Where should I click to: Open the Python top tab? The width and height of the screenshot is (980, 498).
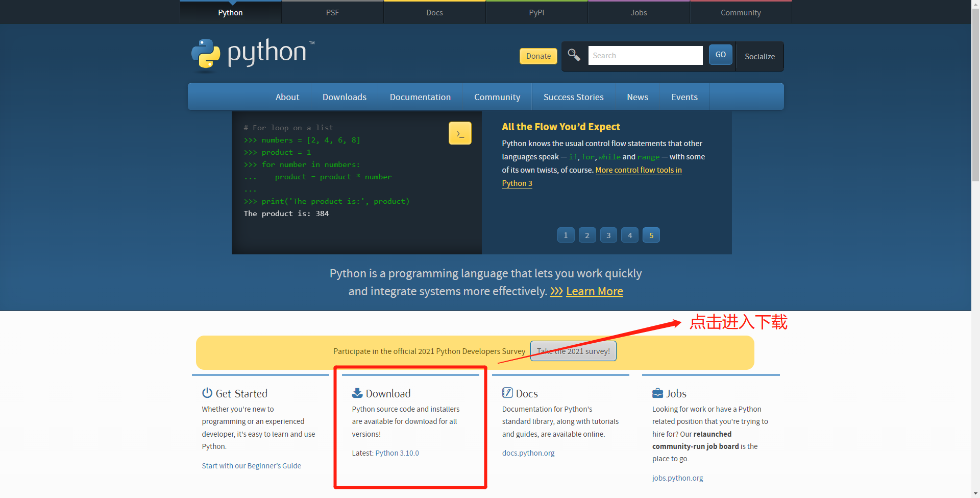tap(231, 12)
